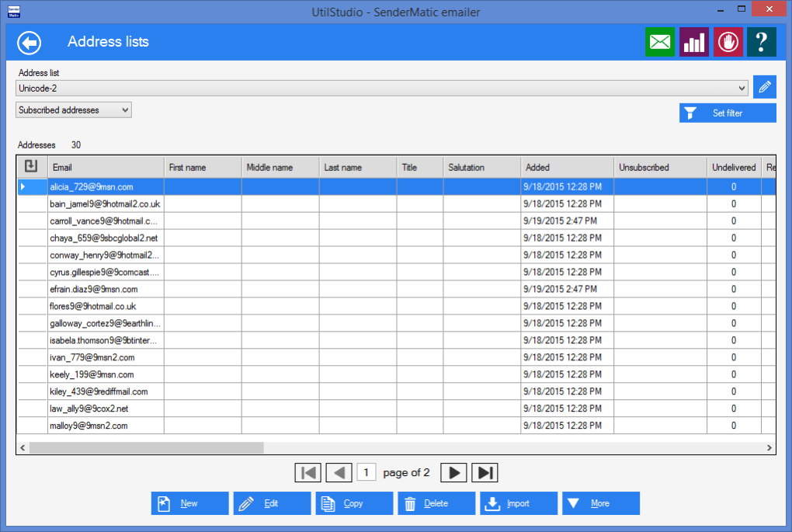
Task: Click the select-all icon in grid header corner
Action: [x=32, y=166]
